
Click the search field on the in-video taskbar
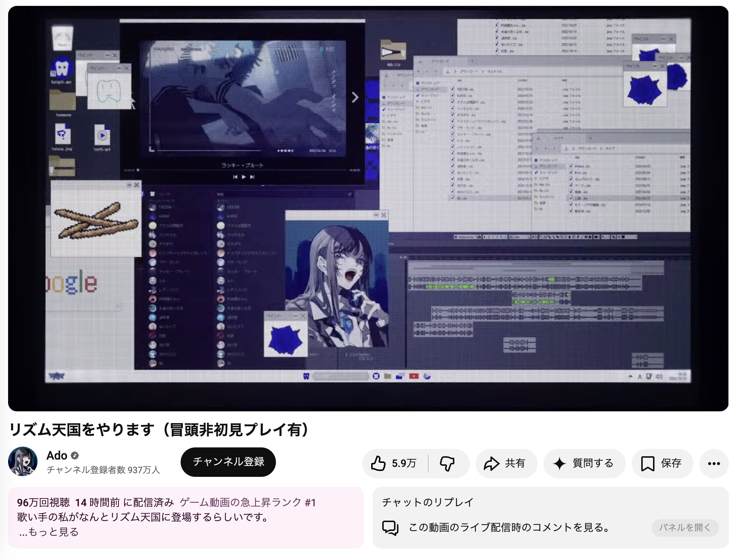(x=341, y=376)
